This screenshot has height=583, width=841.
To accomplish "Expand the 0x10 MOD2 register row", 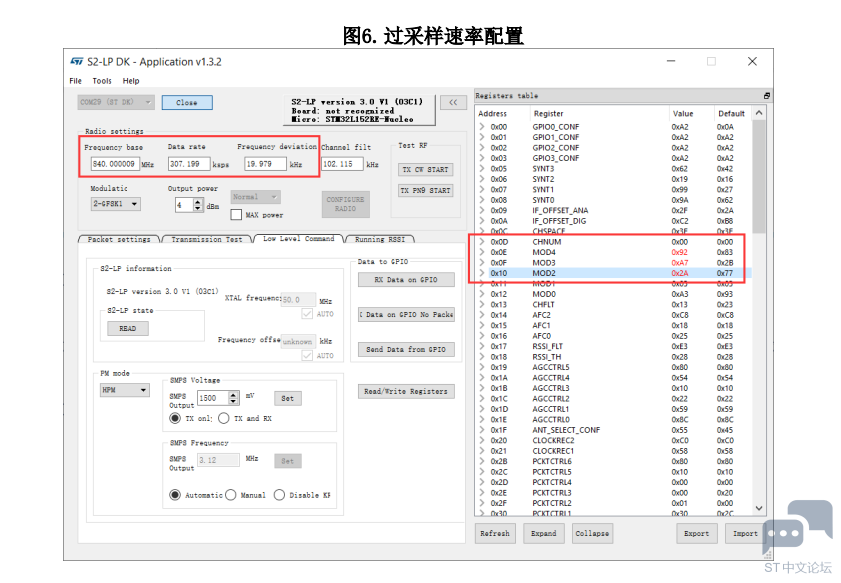I will tap(482, 273).
